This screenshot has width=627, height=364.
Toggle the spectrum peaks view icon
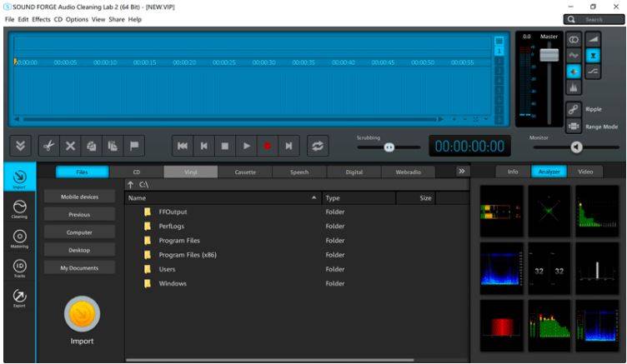pyautogui.click(x=574, y=87)
